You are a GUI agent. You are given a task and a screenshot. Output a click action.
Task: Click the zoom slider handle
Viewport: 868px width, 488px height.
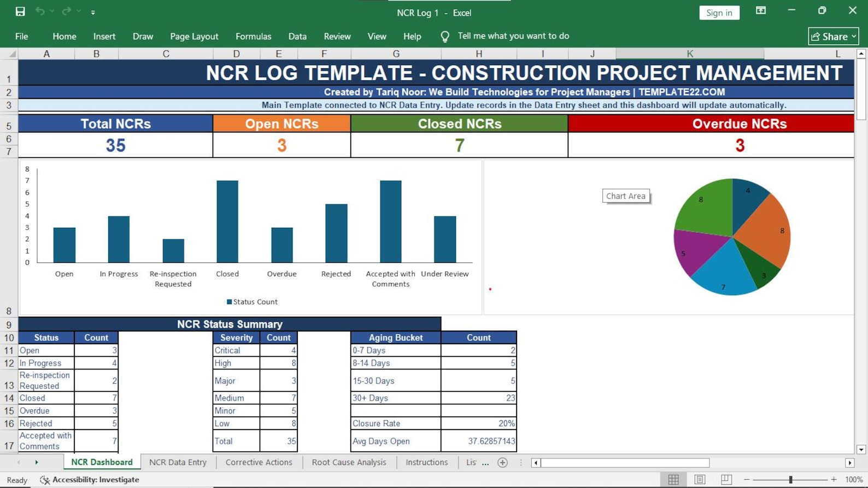(790, 480)
